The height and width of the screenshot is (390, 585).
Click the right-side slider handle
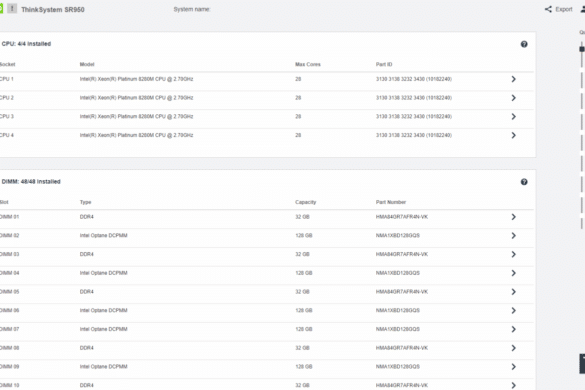click(582, 49)
